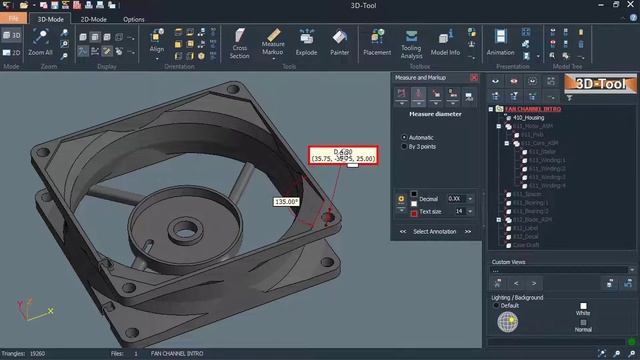Go to next annotation with >> button
The height and width of the screenshot is (360, 640).
(x=468, y=232)
